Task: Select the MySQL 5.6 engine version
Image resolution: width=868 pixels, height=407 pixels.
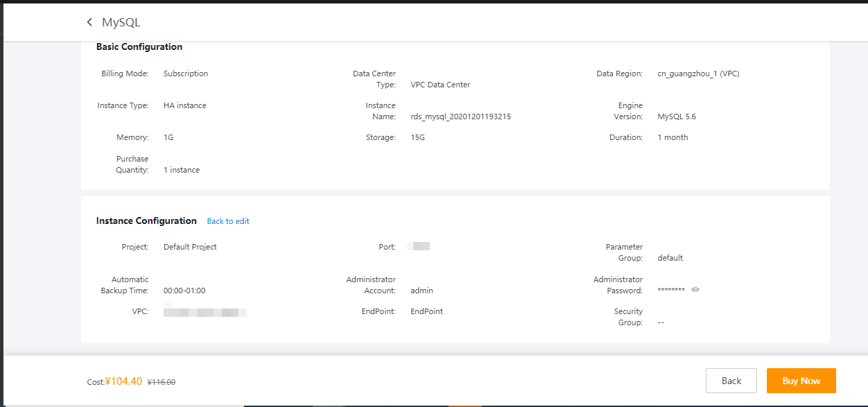Action: coord(677,116)
